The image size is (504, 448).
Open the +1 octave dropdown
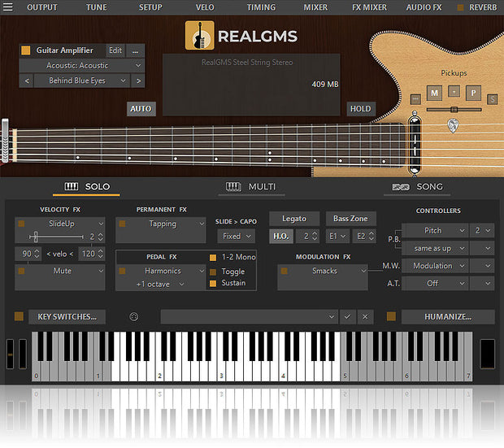160,285
